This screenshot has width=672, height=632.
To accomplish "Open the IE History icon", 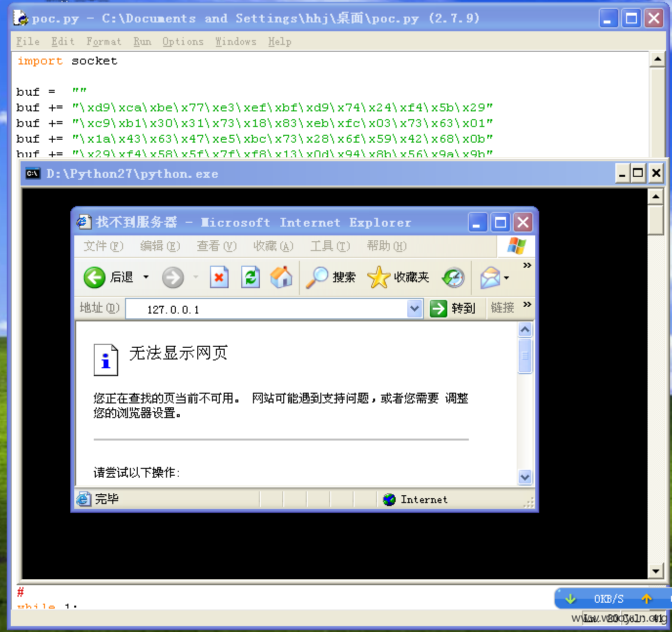I will coord(453,277).
